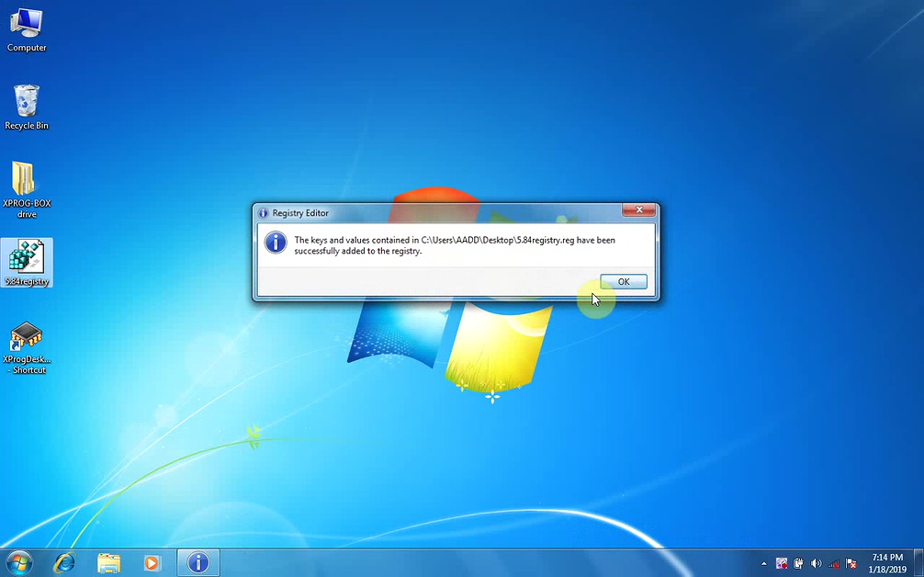The width and height of the screenshot is (924, 577).
Task: Select the XPROG-BOX drive folder
Action: 27,190
